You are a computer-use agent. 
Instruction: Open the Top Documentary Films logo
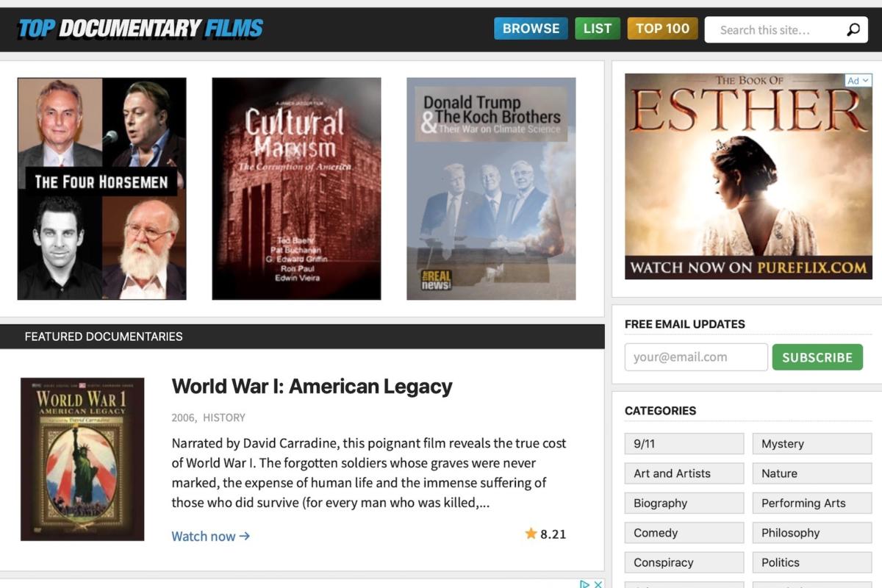click(140, 29)
